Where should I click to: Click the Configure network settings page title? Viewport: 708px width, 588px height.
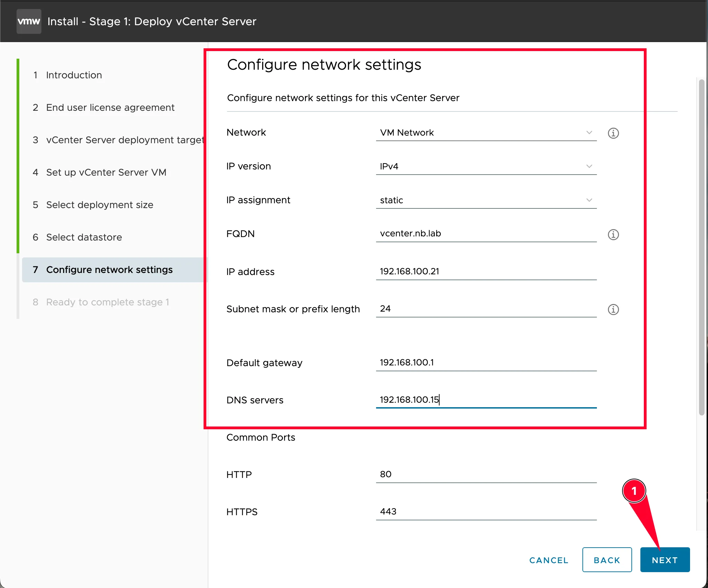324,65
